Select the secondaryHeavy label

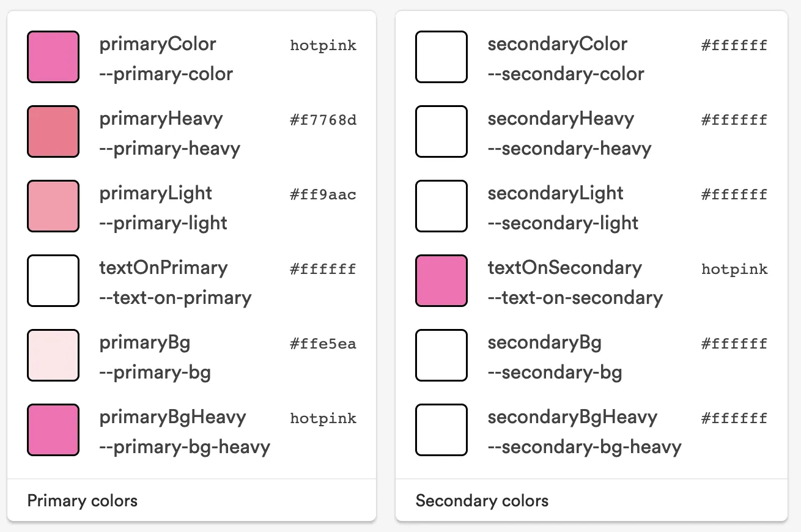coord(560,119)
